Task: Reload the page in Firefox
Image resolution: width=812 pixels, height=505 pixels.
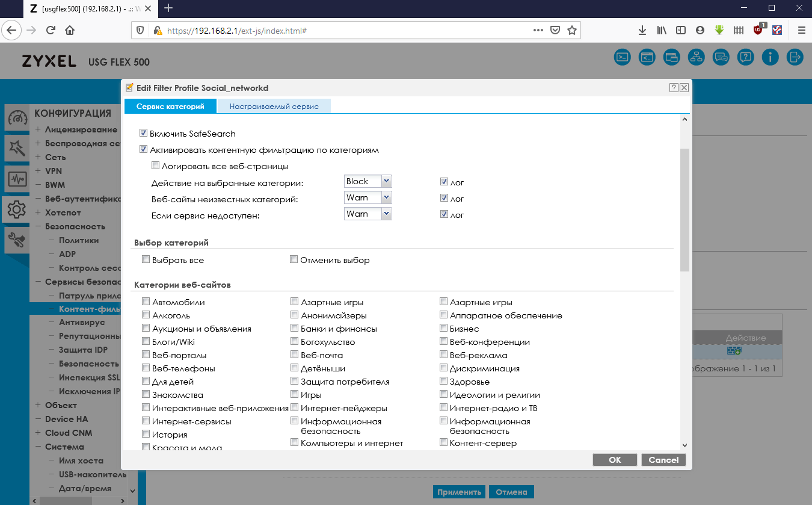Action: tap(51, 29)
